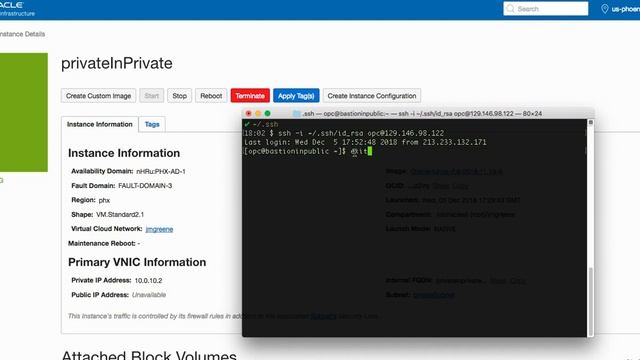The image size is (640, 360).
Task: Click the Maintenance Reboot label
Action: (102, 244)
